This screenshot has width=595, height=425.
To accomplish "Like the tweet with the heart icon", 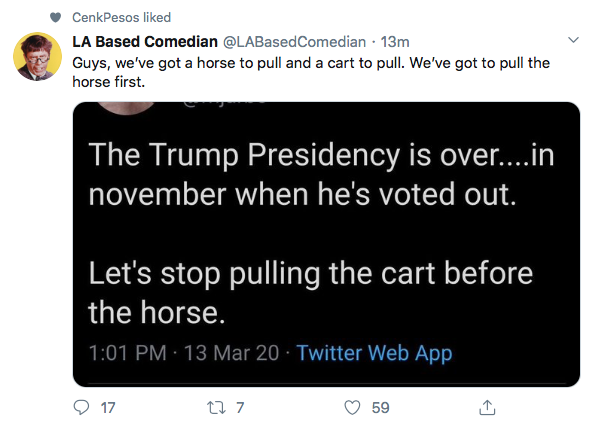I will tap(352, 408).
